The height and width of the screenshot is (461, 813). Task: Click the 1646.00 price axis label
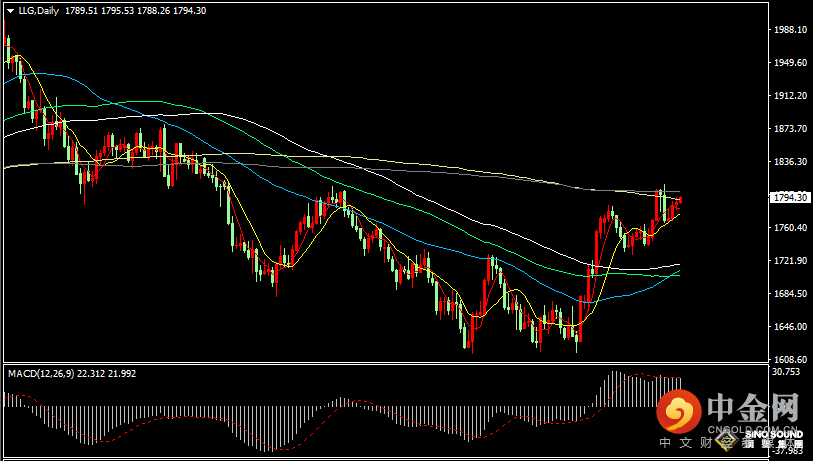790,327
